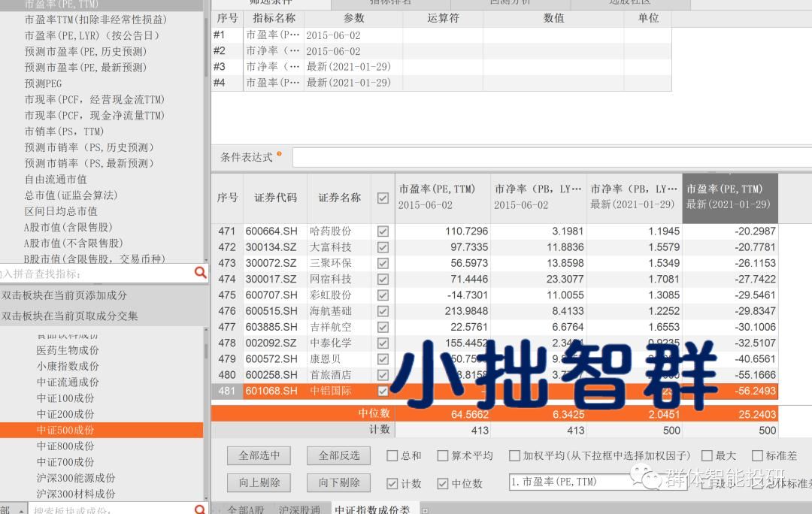Screen dimensions: 812x514
Task: Click stock code 300017.SZ in the results
Action: 271,280
